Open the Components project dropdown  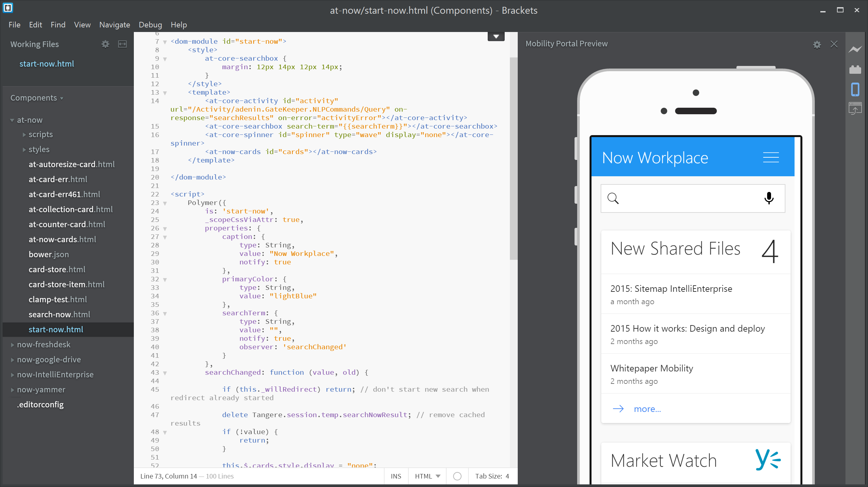[37, 98]
